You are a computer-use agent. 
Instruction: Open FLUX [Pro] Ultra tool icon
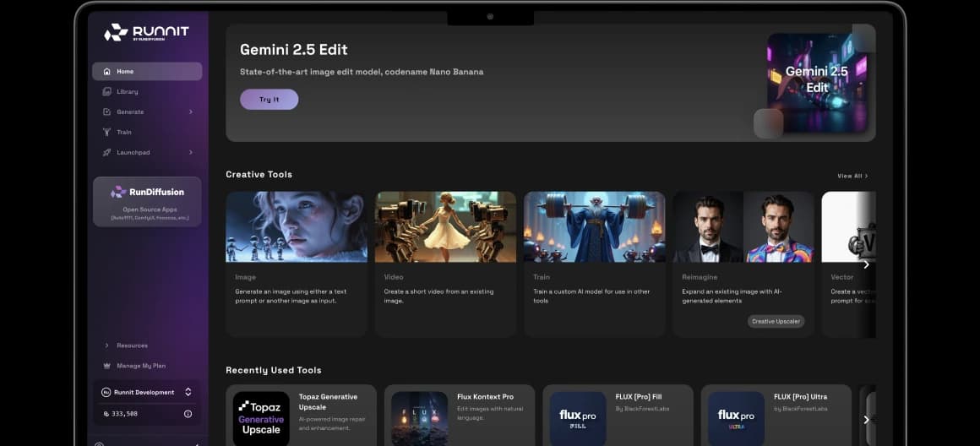(736, 418)
